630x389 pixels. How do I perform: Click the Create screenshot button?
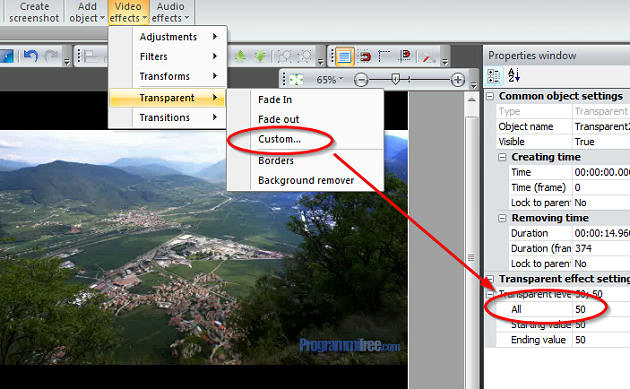coord(34,12)
